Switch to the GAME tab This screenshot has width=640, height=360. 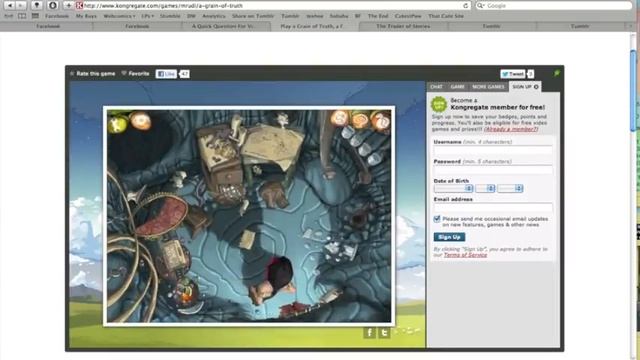tap(458, 87)
